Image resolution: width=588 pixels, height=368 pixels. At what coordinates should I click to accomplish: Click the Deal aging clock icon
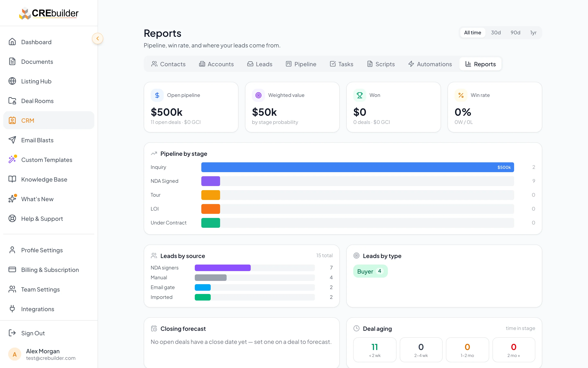point(356,328)
